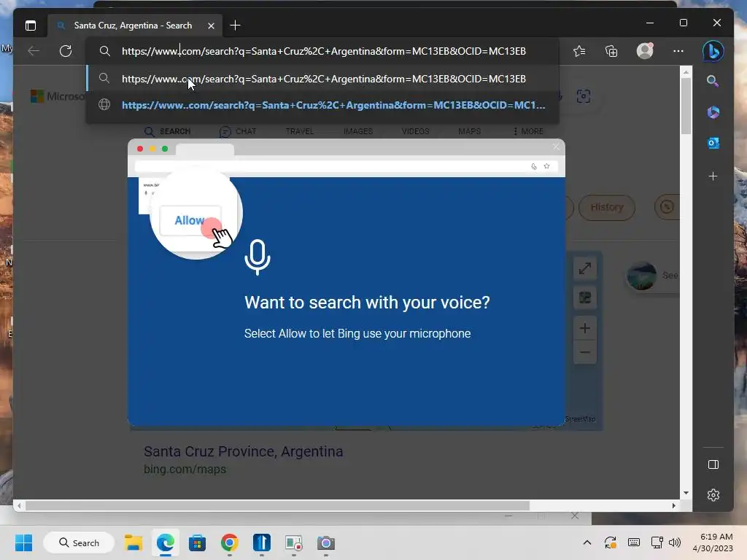Image resolution: width=747 pixels, height=560 pixels.
Task: Open Edge Settings and more menu
Action: click(x=678, y=51)
